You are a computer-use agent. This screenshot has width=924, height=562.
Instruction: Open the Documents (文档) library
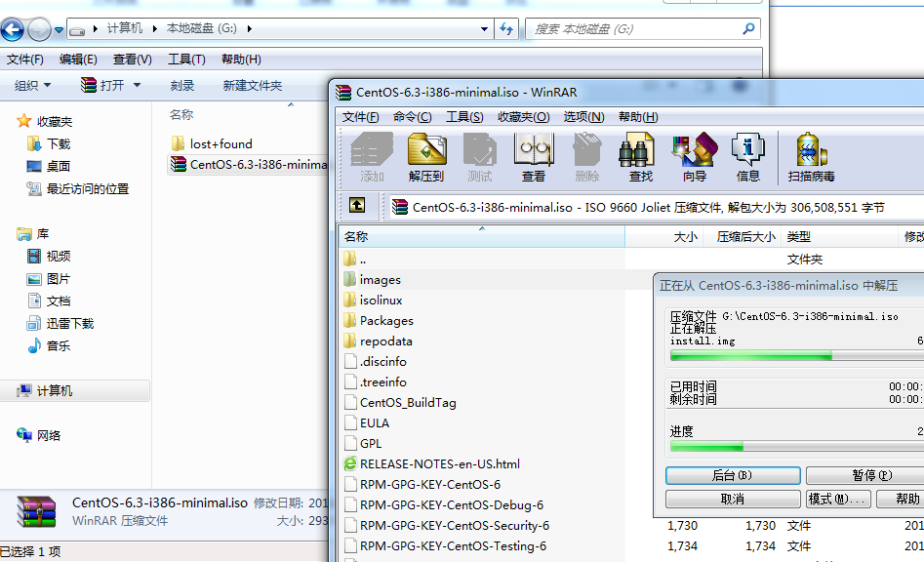point(49,301)
